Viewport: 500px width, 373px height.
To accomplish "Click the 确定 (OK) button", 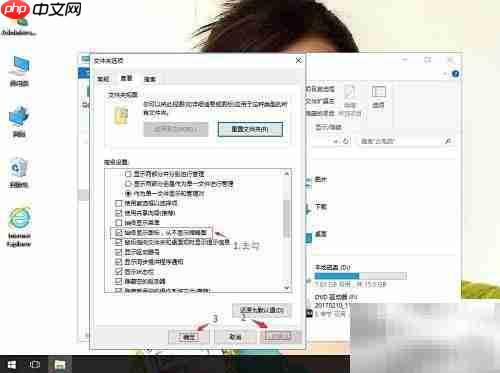I will tap(189, 337).
